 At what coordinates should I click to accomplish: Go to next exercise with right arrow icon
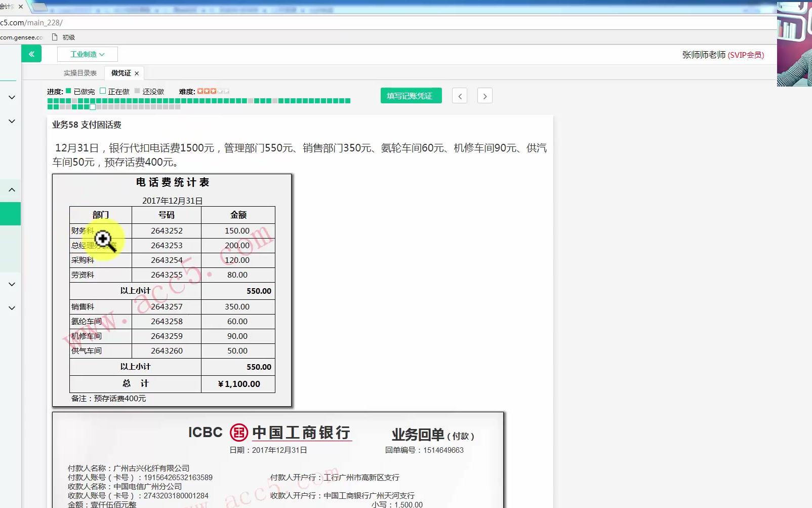[484, 95]
